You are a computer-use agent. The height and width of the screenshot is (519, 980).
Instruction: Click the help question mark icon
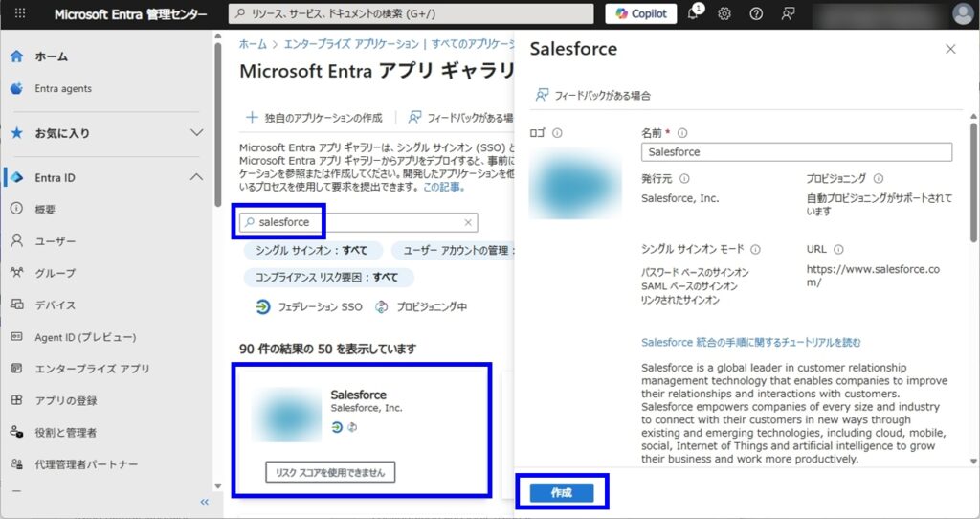(x=756, y=13)
